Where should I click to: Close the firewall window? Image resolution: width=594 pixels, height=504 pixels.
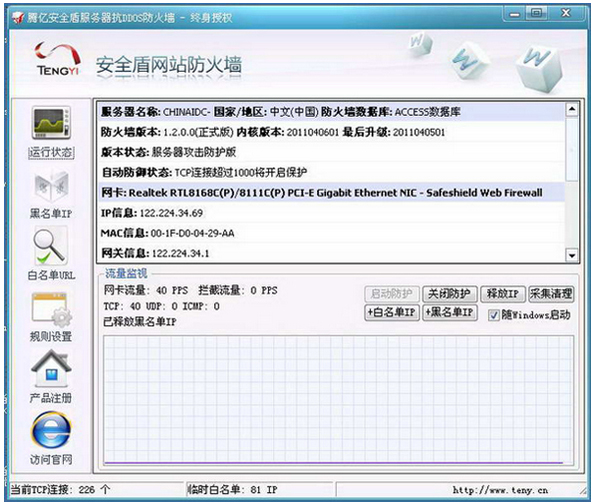(566, 13)
